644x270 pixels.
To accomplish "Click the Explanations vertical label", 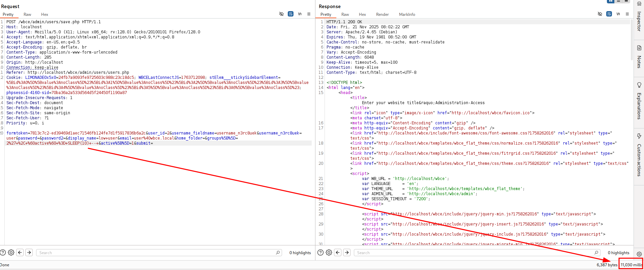I will click(x=639, y=106).
